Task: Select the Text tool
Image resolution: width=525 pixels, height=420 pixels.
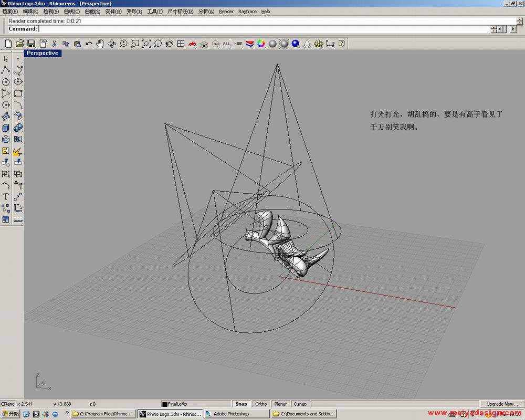Action: click(6, 196)
